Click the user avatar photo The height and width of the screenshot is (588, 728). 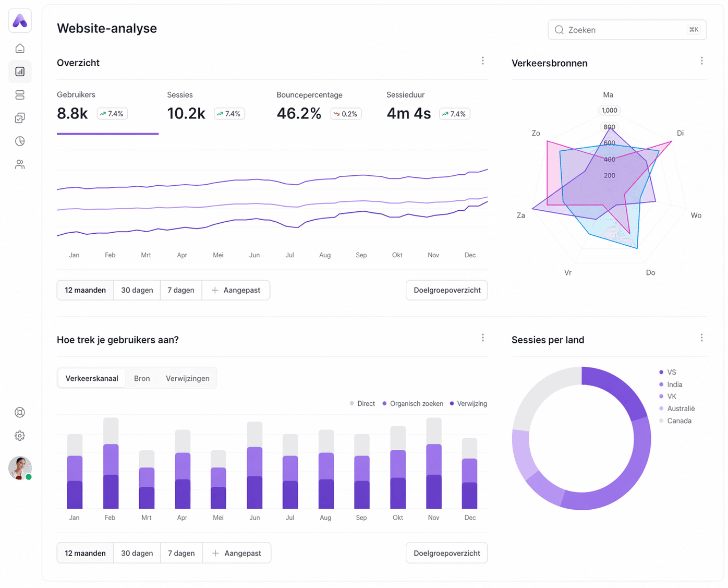tap(20, 468)
